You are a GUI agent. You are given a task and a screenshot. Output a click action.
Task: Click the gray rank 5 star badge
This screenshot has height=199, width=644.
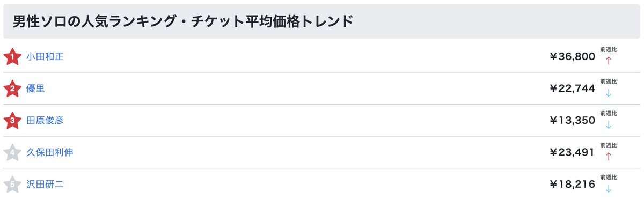pyautogui.click(x=12, y=184)
